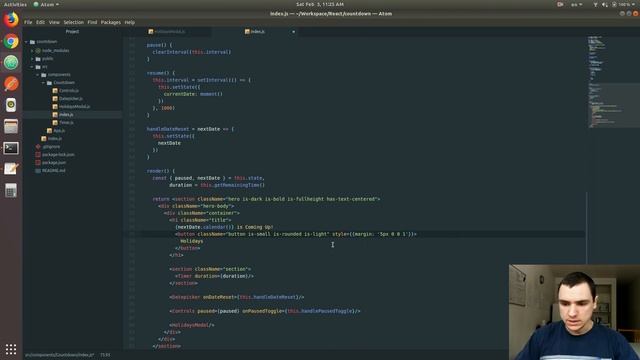
Task: Click the node_modules folder icon
Action: 38,51
